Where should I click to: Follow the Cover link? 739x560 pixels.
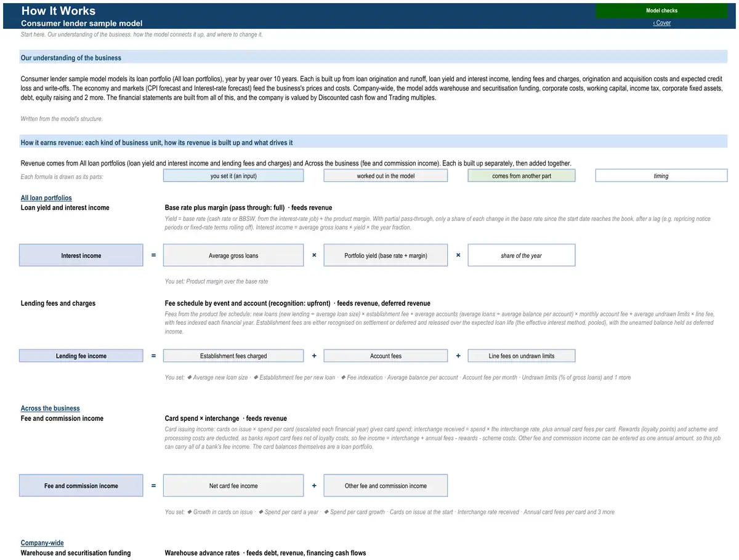pos(662,23)
